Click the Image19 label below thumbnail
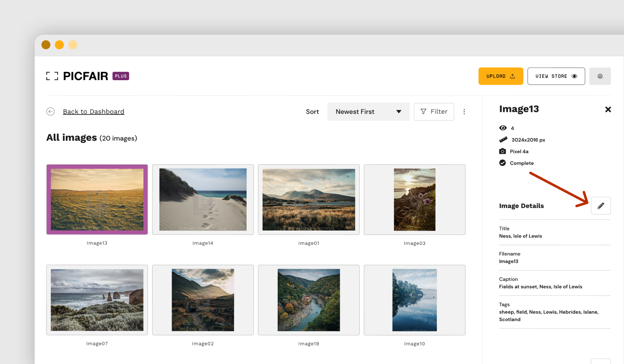This screenshot has width=624, height=364. (x=309, y=344)
